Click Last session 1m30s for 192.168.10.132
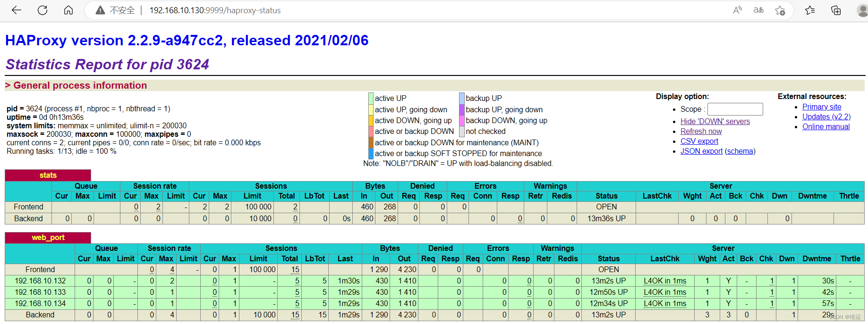The width and height of the screenshot is (868, 324). click(349, 281)
